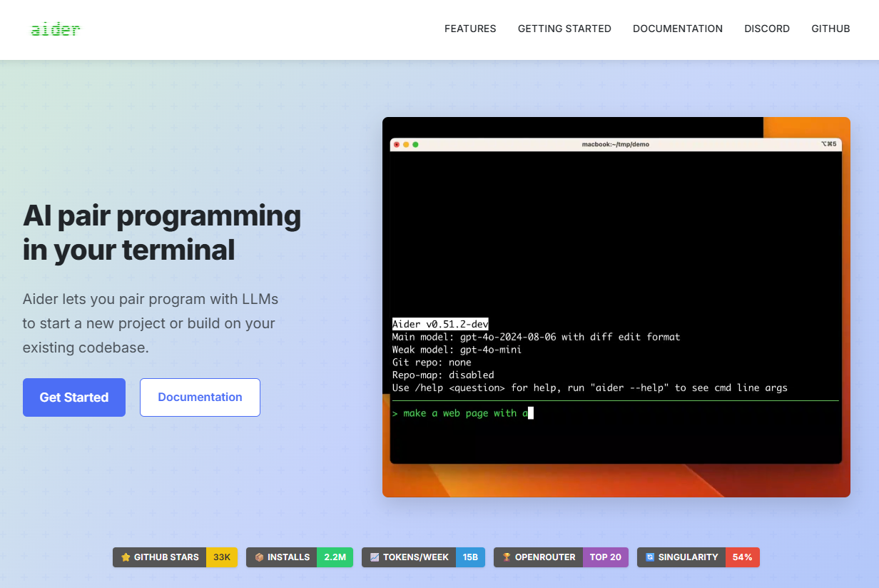Click the OpenRouter trophy icon

[x=507, y=557]
